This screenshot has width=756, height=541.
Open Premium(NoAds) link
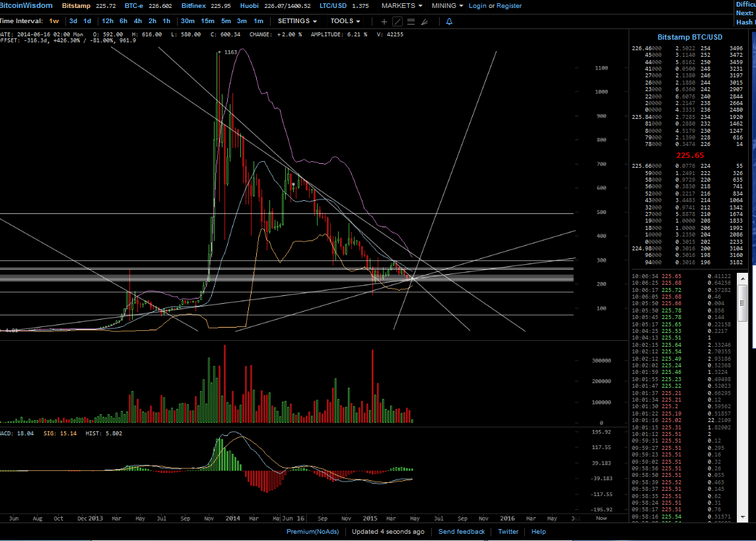[x=312, y=531]
